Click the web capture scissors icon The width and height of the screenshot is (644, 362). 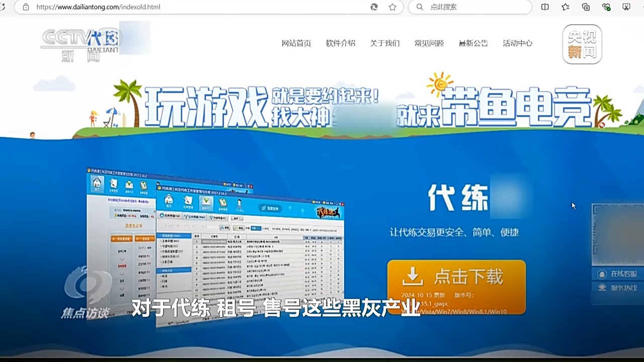625,7
